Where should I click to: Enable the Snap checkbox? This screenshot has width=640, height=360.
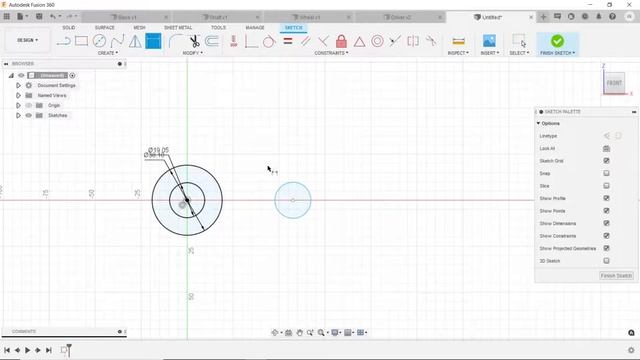click(606, 173)
